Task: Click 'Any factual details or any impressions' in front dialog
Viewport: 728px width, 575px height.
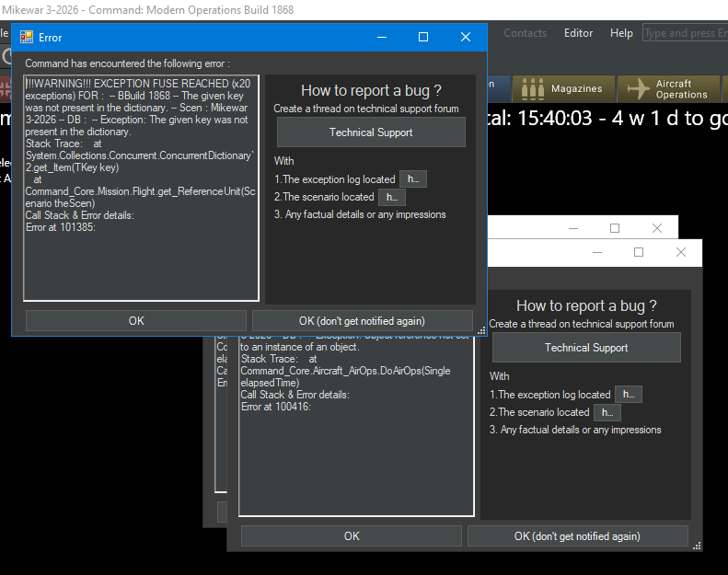Action: [365, 214]
